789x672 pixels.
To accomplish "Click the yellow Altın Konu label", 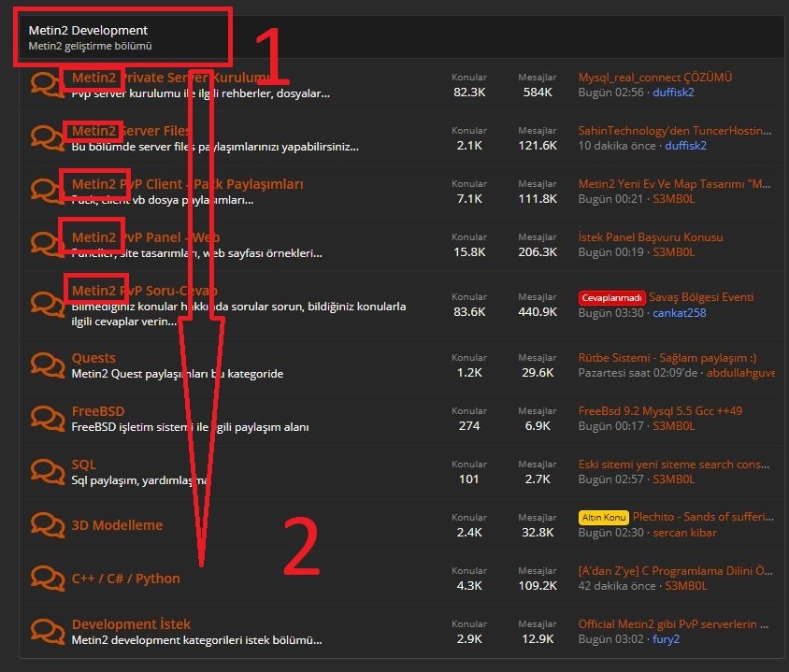I will coord(604,517).
